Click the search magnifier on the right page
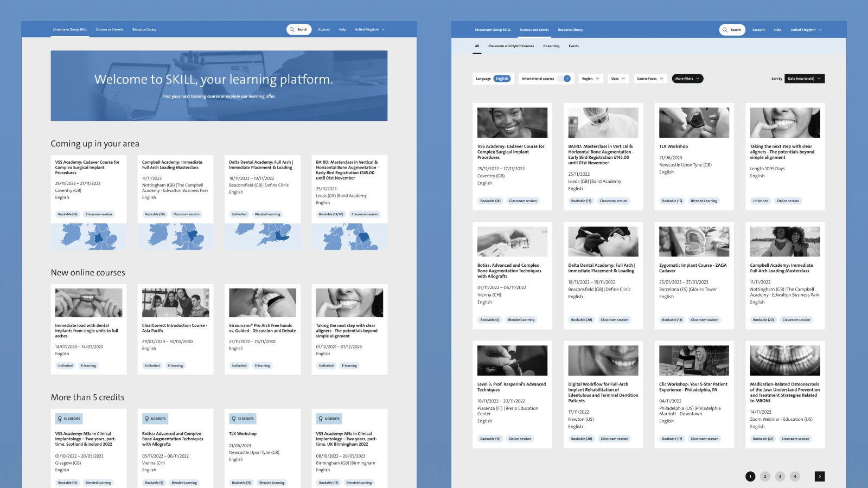The image size is (868, 488). [x=725, y=30]
